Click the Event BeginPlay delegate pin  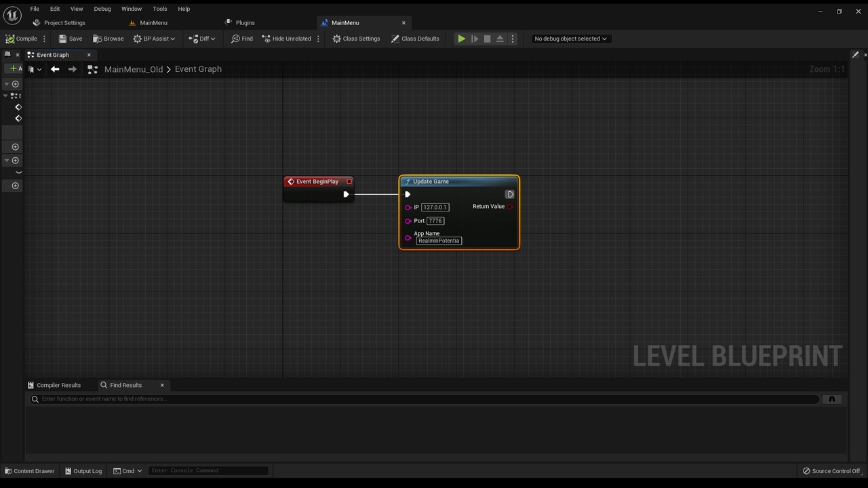[349, 182]
